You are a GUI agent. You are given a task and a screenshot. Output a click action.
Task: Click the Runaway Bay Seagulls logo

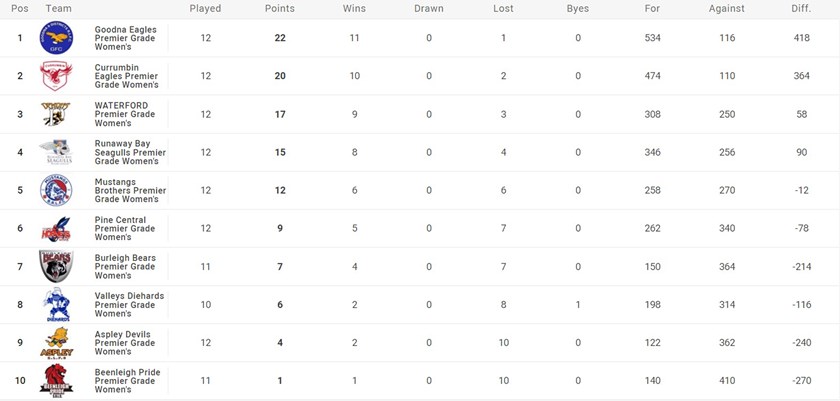pos(56,153)
